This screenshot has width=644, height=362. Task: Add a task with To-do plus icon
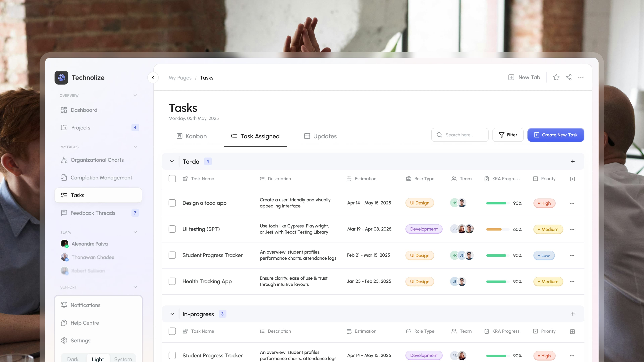[x=573, y=161]
